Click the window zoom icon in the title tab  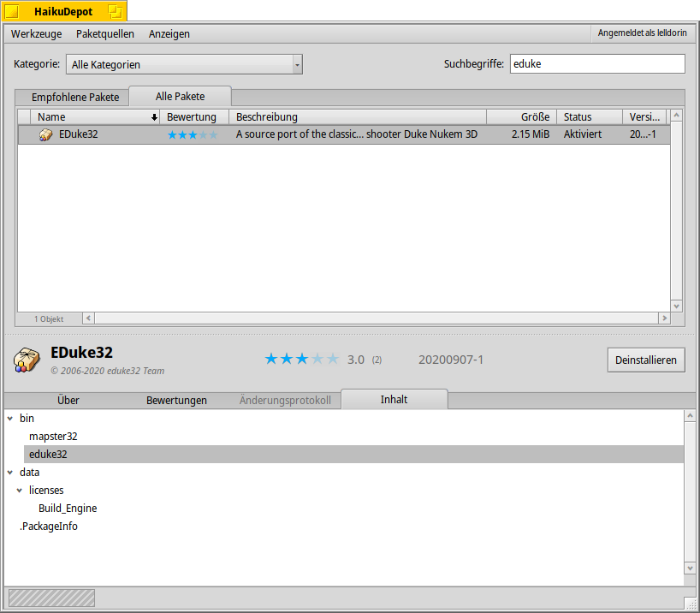pyautogui.click(x=114, y=12)
